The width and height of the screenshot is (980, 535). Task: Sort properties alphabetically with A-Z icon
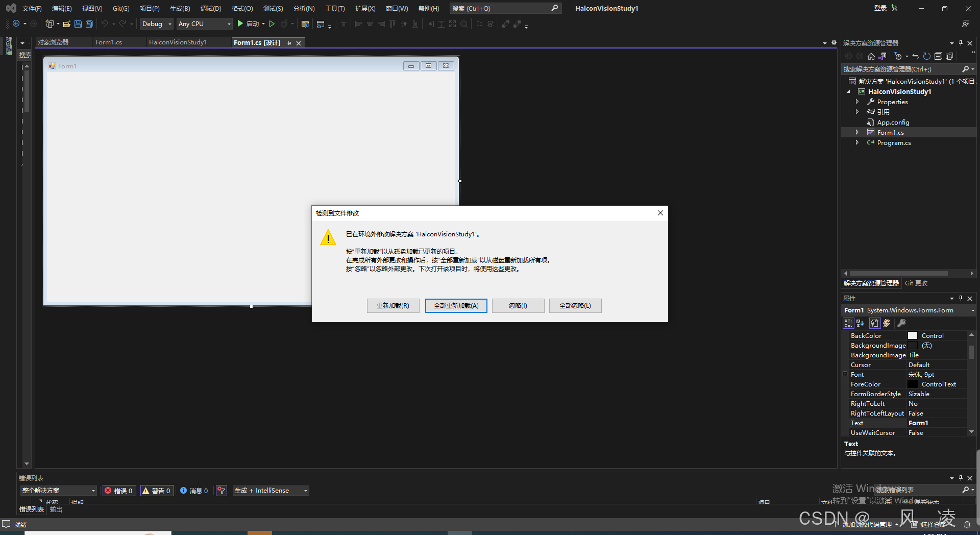pyautogui.click(x=860, y=323)
